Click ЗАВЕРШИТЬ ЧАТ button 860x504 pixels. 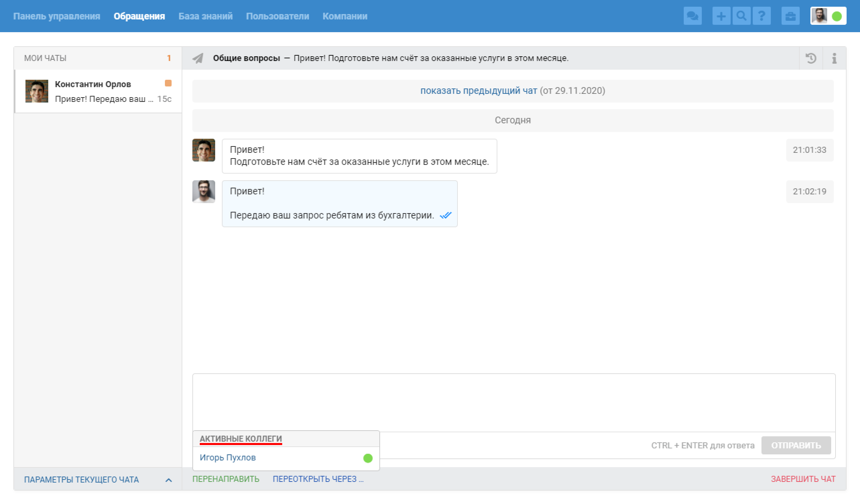[803, 480]
